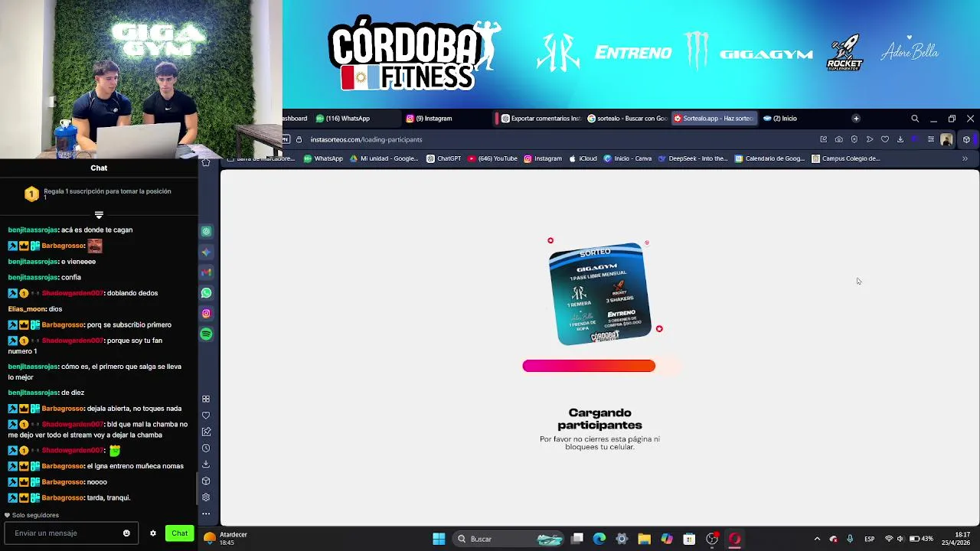Select the Sortealo.app tab
The image size is (980, 551).
click(713, 119)
